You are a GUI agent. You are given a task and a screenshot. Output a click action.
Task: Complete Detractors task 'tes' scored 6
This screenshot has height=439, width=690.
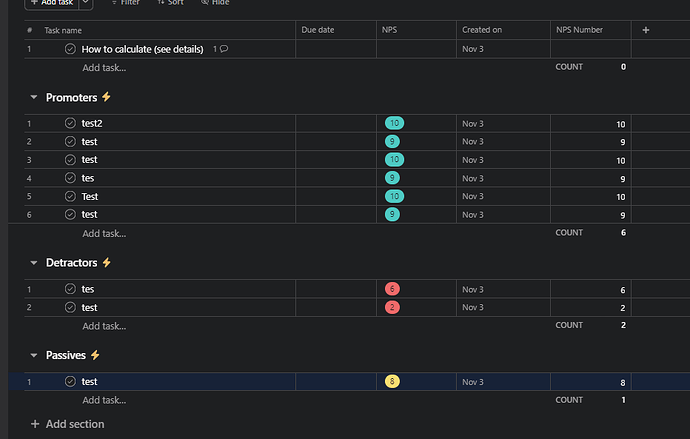pos(70,289)
